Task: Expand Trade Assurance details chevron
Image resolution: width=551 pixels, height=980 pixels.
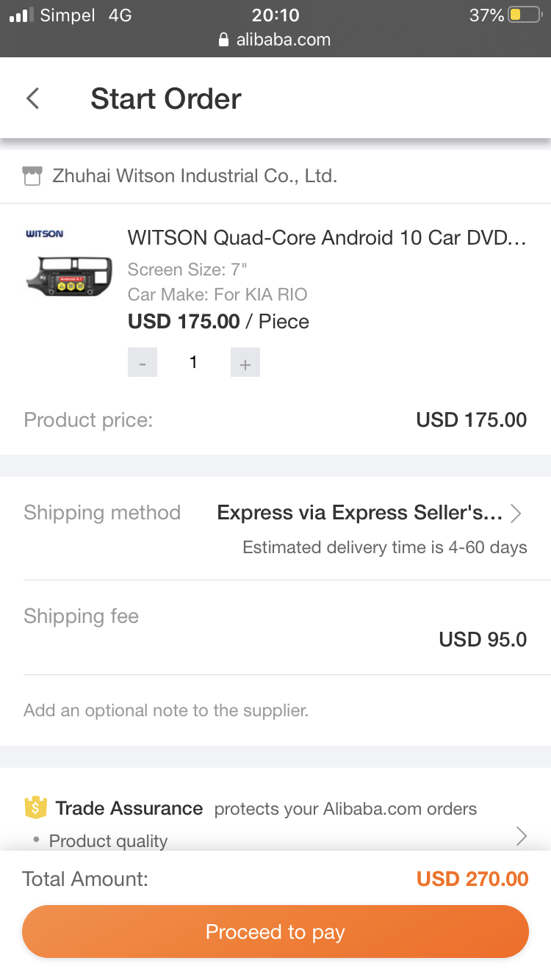Action: point(521,836)
